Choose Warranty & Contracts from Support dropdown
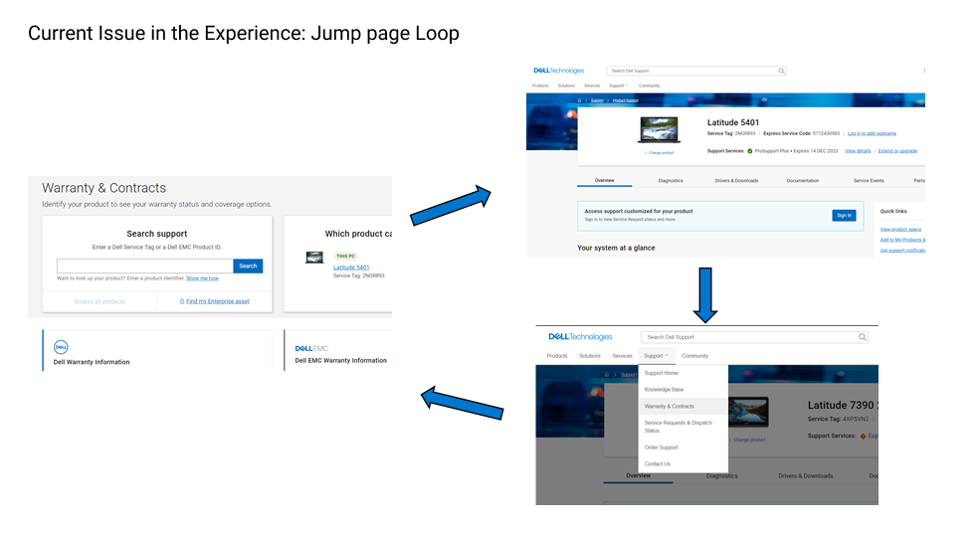Viewport: 980px width, 535px height. click(684, 407)
